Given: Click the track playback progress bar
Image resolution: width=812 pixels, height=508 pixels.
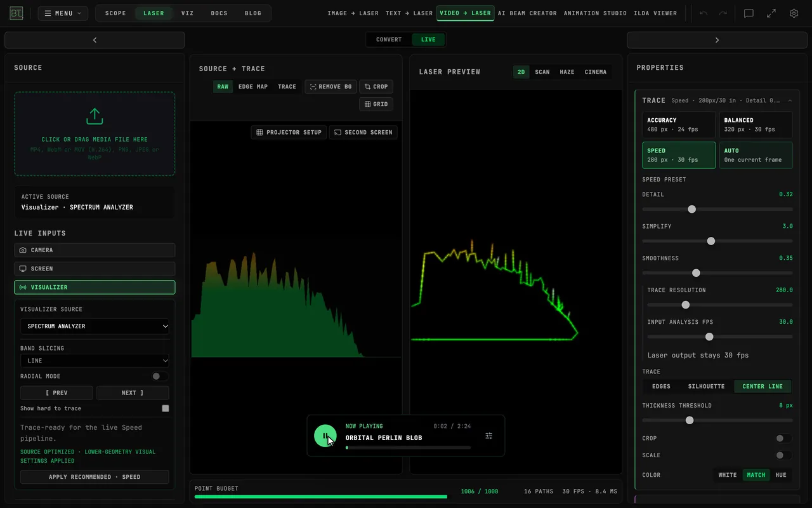Looking at the screenshot, I should pos(408,448).
